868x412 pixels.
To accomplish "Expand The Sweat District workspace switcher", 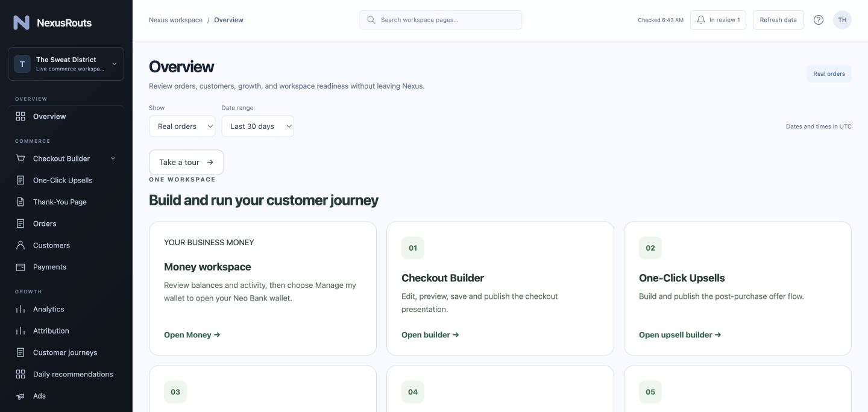I will coord(66,64).
